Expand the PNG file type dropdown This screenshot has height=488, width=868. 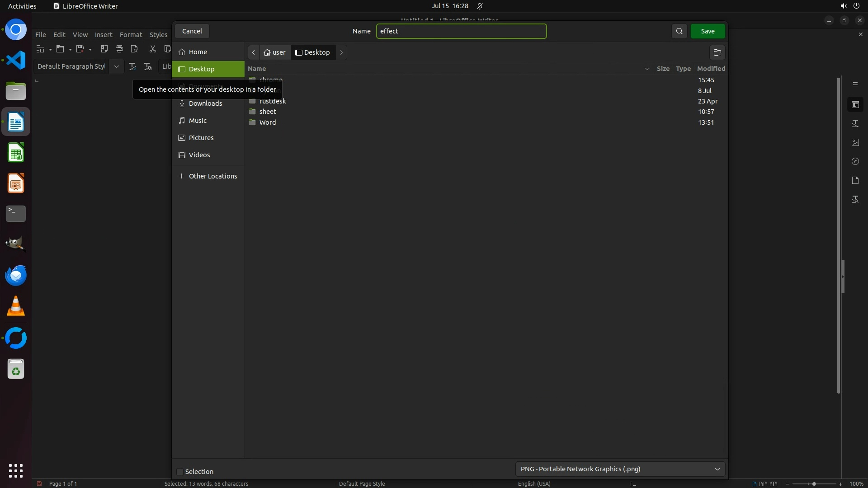point(620,469)
